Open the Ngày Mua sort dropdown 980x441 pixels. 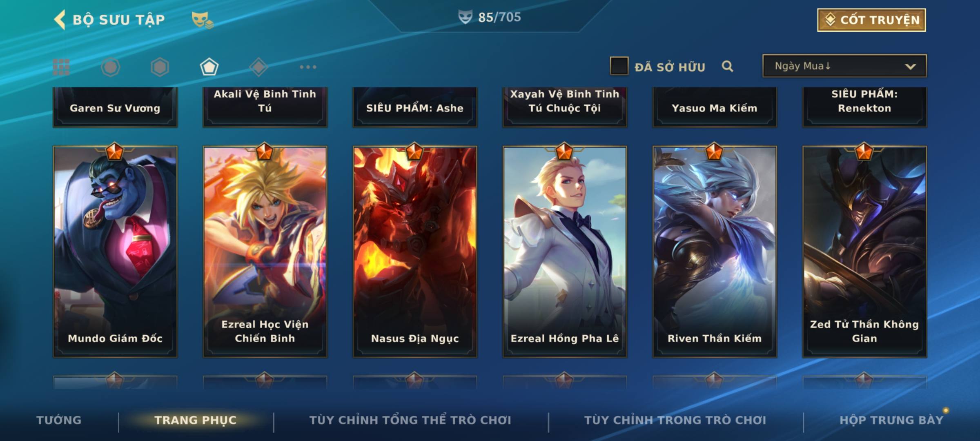click(844, 66)
